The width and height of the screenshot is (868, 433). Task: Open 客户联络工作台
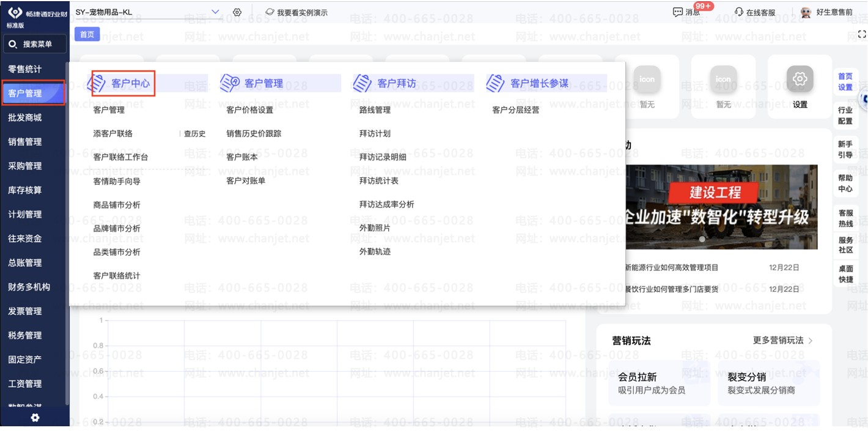(x=120, y=157)
